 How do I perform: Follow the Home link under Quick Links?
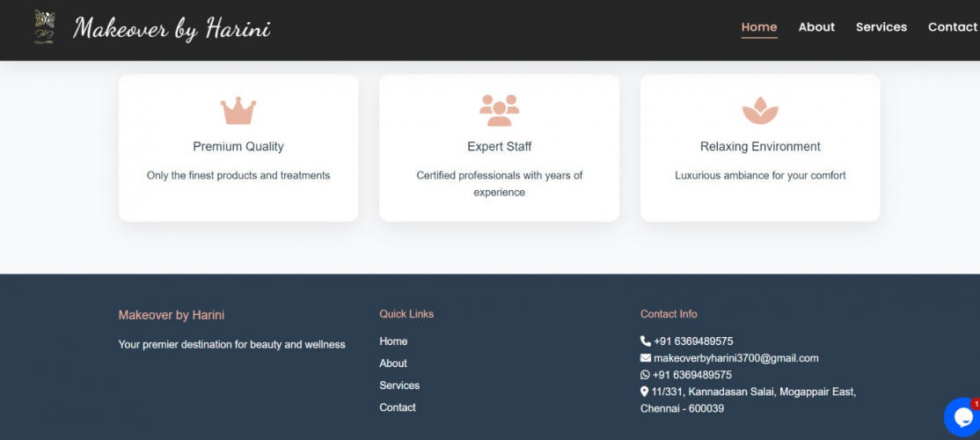pyautogui.click(x=393, y=341)
